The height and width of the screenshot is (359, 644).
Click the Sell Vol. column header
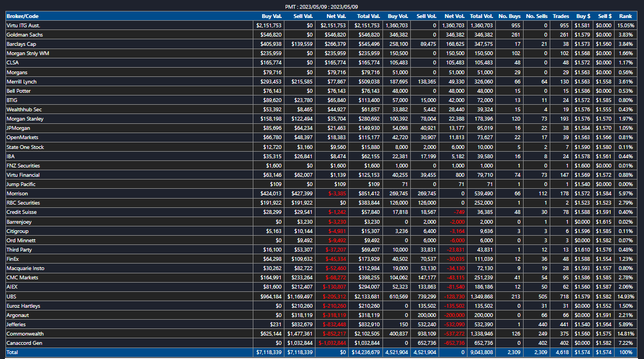(x=426, y=16)
